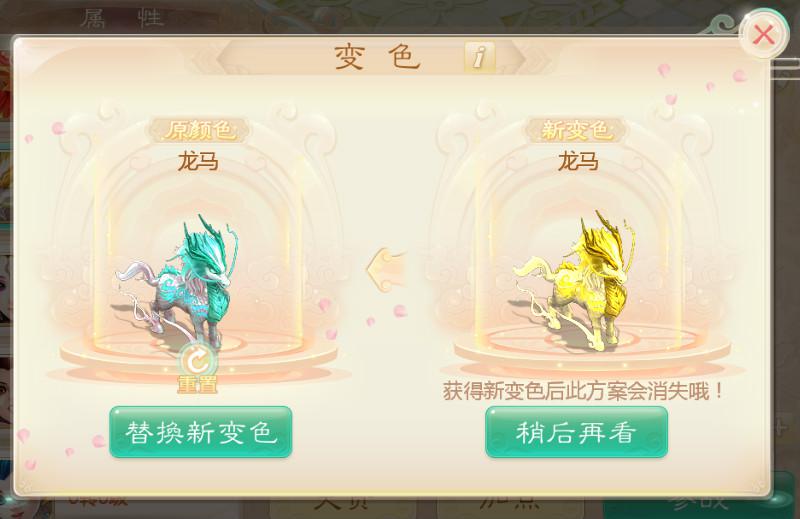Click the 变色 title text

pyautogui.click(x=378, y=57)
